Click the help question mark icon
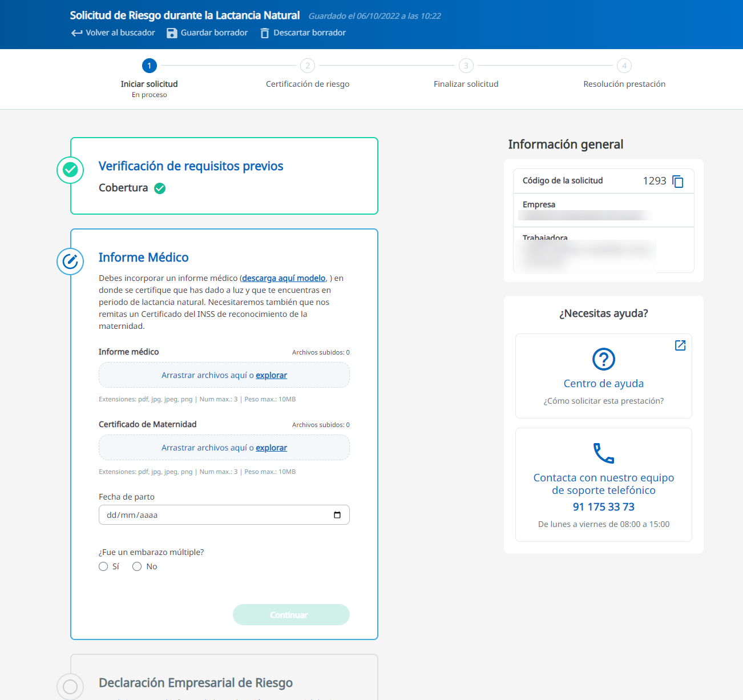 coord(604,359)
